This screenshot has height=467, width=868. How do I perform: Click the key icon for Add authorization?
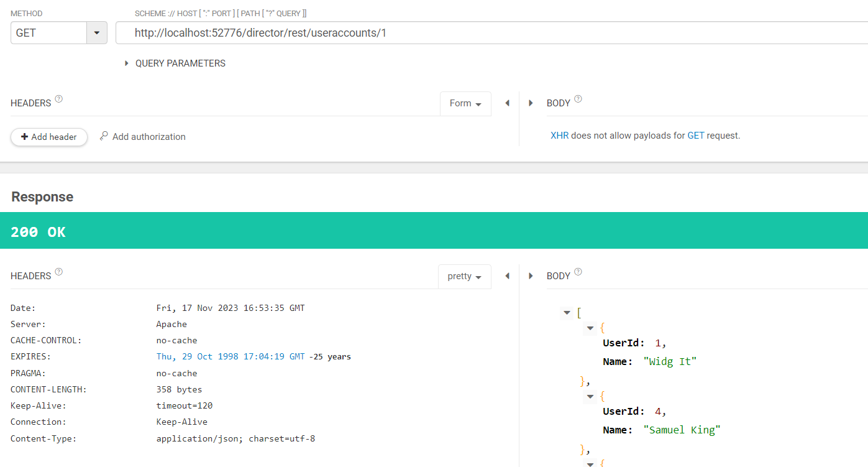pos(104,136)
